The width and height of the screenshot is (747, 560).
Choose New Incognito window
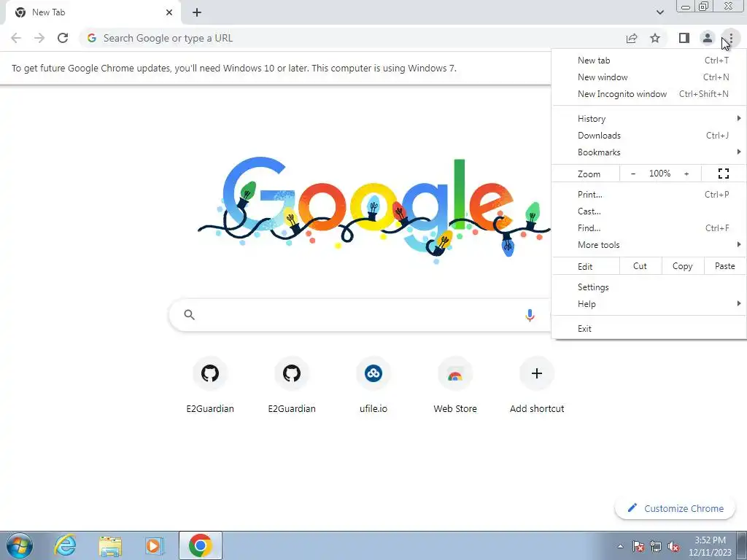point(649,94)
